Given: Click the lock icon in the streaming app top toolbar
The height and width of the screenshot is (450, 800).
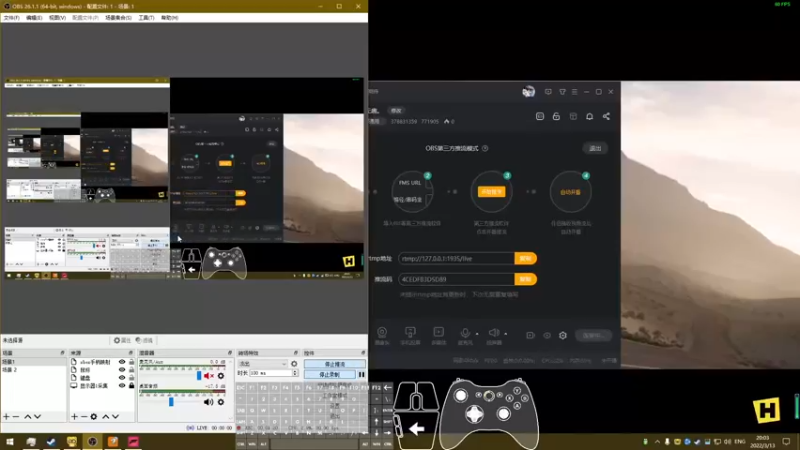Looking at the screenshot, I should (x=556, y=116).
